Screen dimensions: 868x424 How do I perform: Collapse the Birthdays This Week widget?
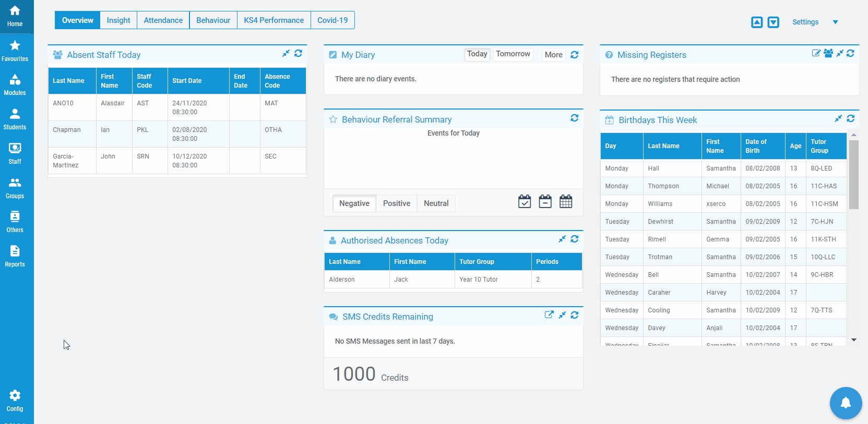tap(838, 119)
